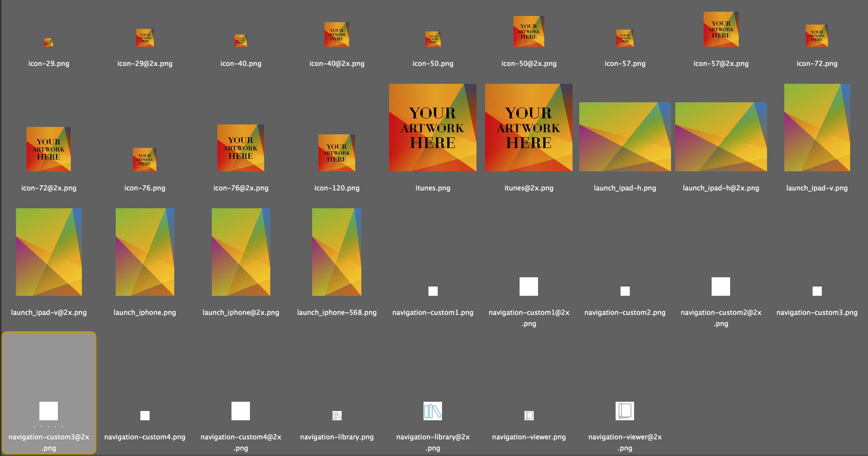Select the icon-72@2x.png artwork thumbnail
This screenshot has height=456, width=868.
coord(49,149)
